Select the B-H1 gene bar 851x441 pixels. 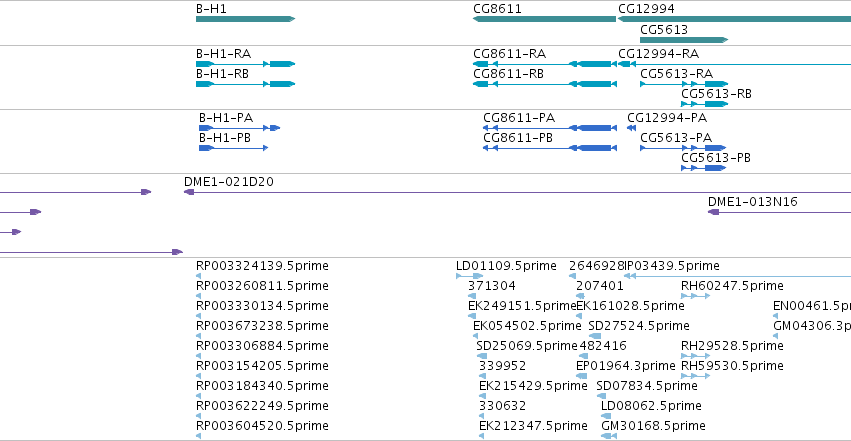(245, 19)
